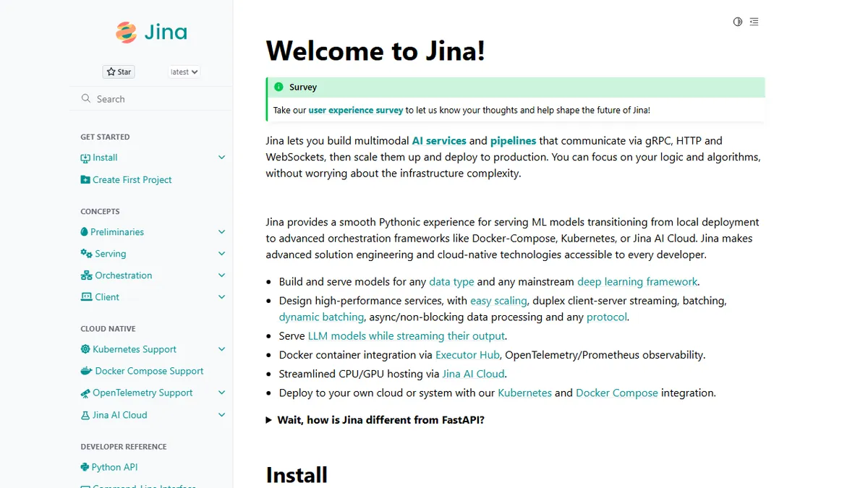This screenshot has width=868, height=488.
Task: Open the easy scaling link
Action: click(x=498, y=301)
